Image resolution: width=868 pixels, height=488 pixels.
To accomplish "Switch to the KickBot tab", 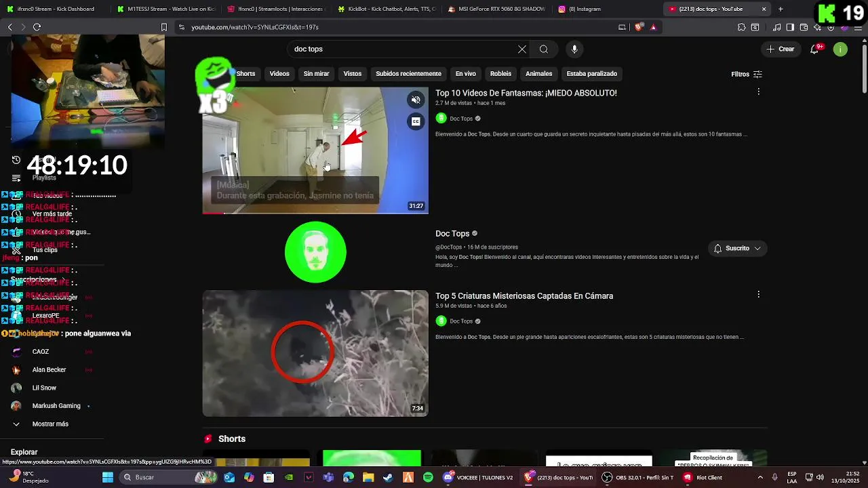I will [386, 9].
